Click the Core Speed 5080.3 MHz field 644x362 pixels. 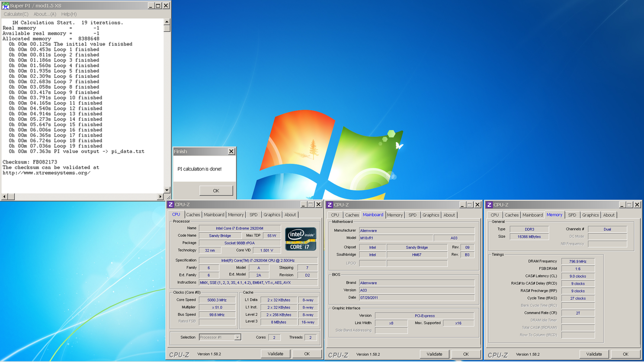[x=217, y=300]
